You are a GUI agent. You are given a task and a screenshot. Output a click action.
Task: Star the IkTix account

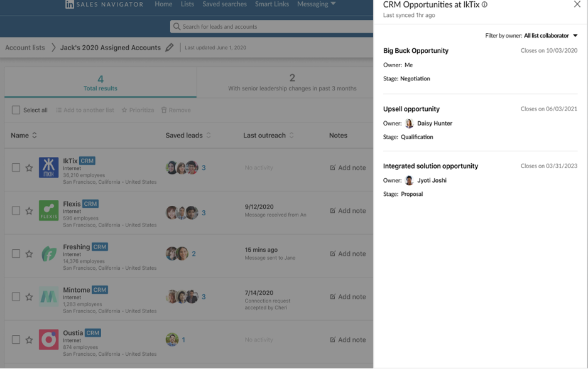coord(29,168)
